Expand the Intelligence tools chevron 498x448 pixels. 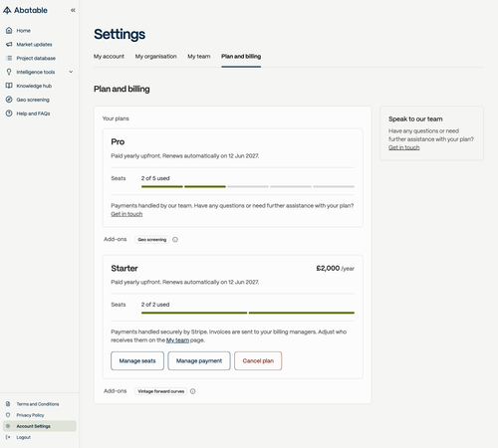pyautogui.click(x=71, y=72)
